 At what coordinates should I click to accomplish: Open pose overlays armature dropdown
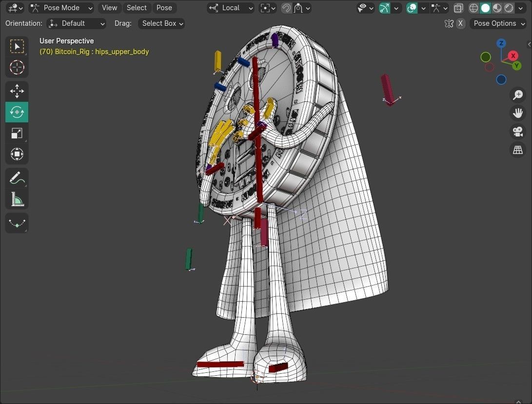[x=439, y=8]
